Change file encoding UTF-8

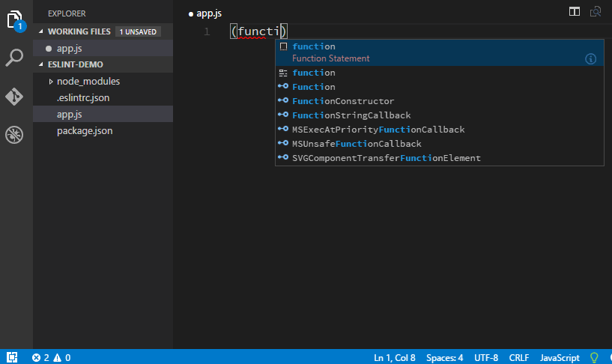coord(486,357)
